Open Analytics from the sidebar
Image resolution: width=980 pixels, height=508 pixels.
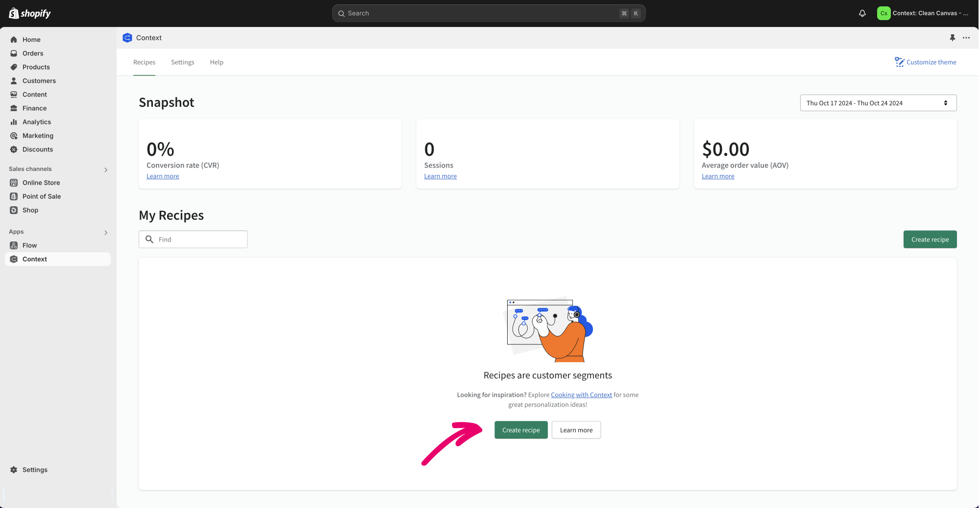click(36, 122)
